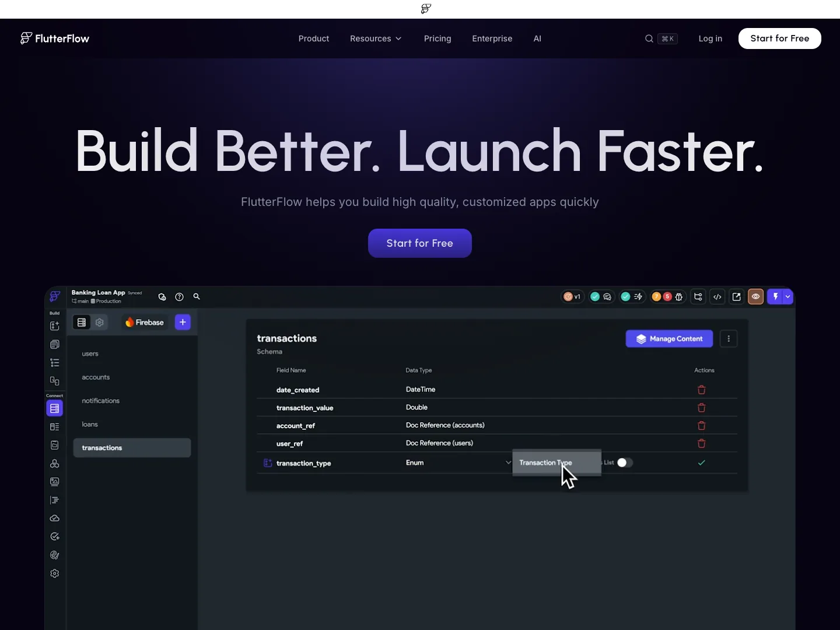Viewport: 840px width, 630px height.
Task: Delete the account_ref field
Action: [x=702, y=426]
